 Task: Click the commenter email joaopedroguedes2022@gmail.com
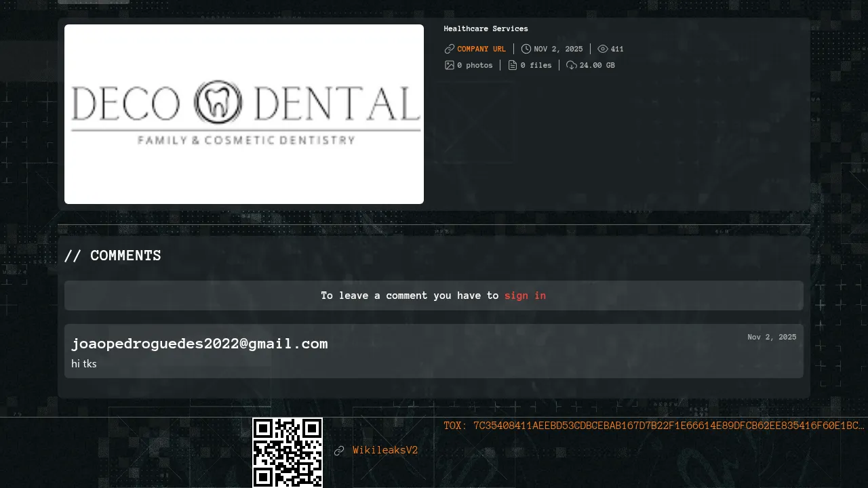coord(199,344)
